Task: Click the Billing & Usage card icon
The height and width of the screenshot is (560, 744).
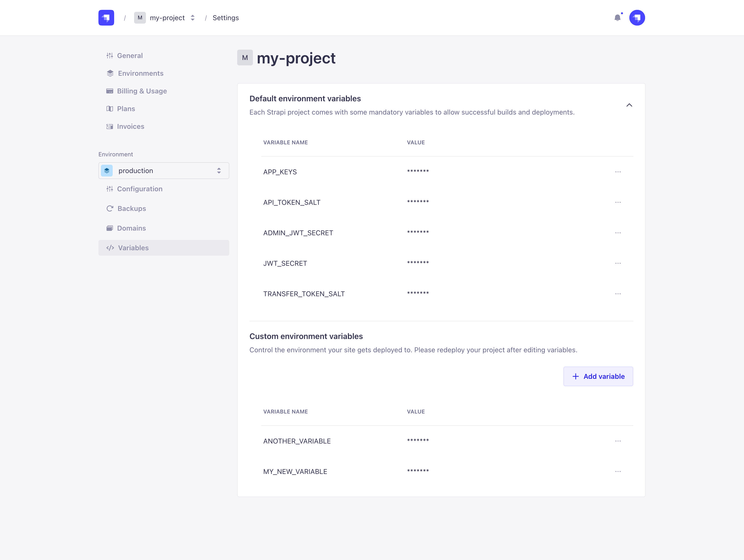Action: click(x=110, y=91)
